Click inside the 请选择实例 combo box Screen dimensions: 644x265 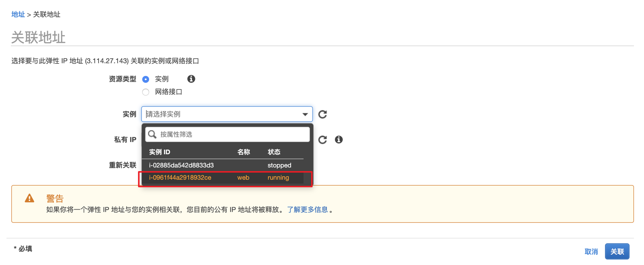coord(221,114)
